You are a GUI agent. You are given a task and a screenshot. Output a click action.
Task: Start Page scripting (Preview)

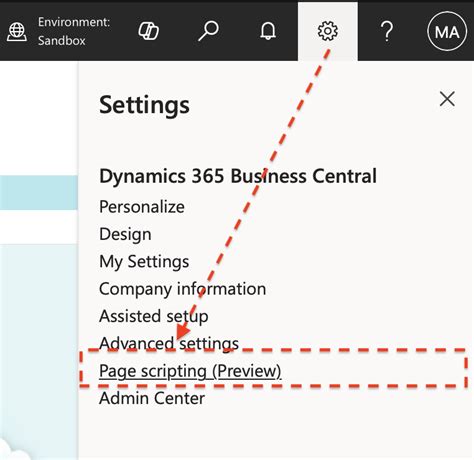click(x=190, y=371)
